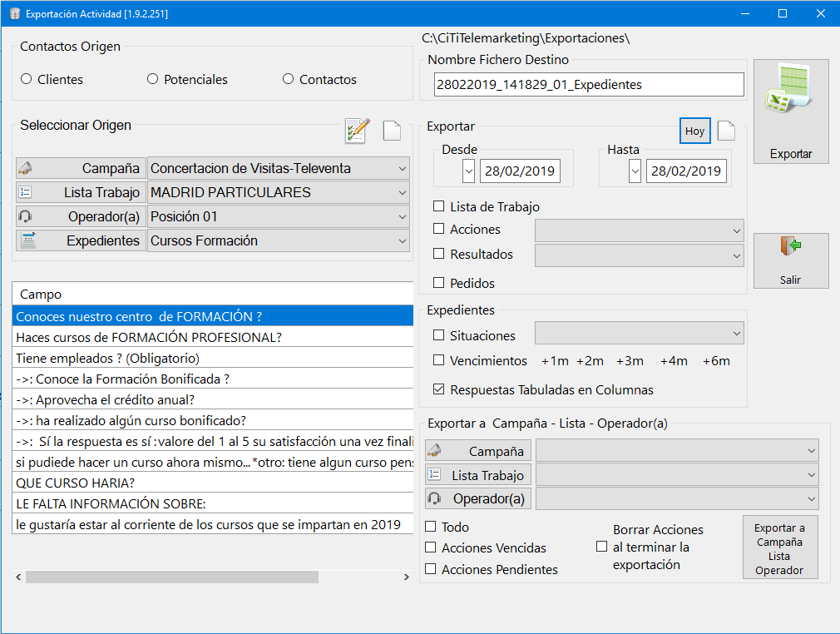This screenshot has width=840, height=634.
Task: Tick the Acciones checkbox
Action: tap(439, 229)
